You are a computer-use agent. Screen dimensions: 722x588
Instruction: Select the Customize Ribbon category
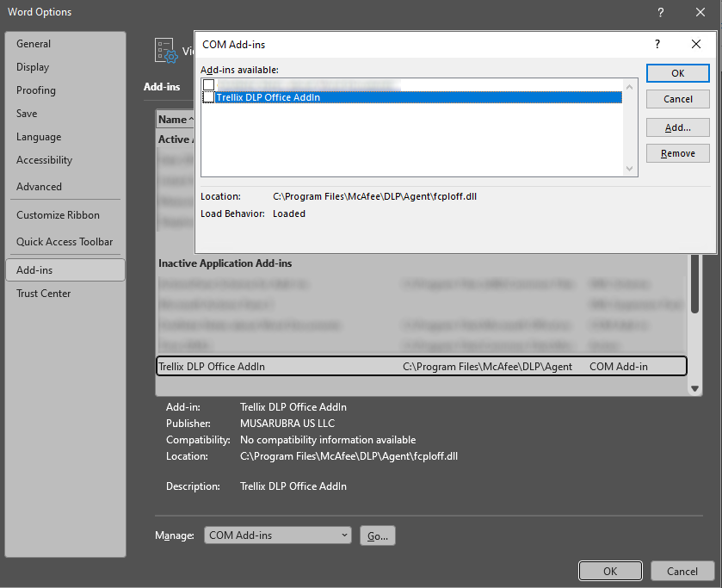tap(58, 215)
